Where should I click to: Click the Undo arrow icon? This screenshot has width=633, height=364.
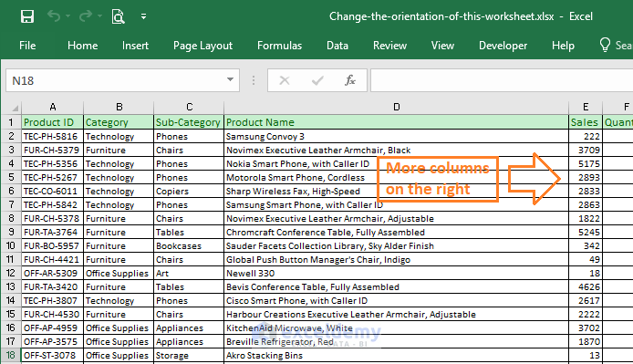(x=53, y=16)
